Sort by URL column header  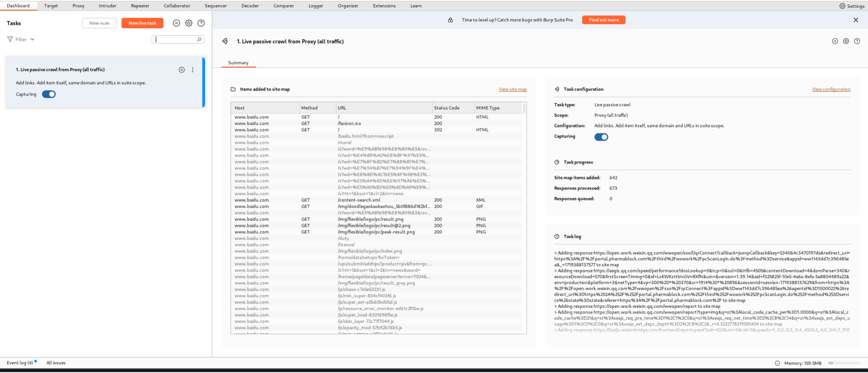point(384,108)
